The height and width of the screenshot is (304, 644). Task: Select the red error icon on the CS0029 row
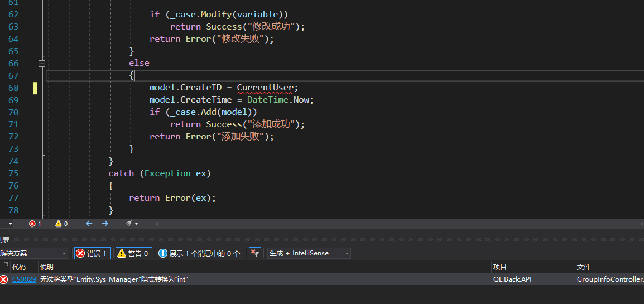click(4, 279)
